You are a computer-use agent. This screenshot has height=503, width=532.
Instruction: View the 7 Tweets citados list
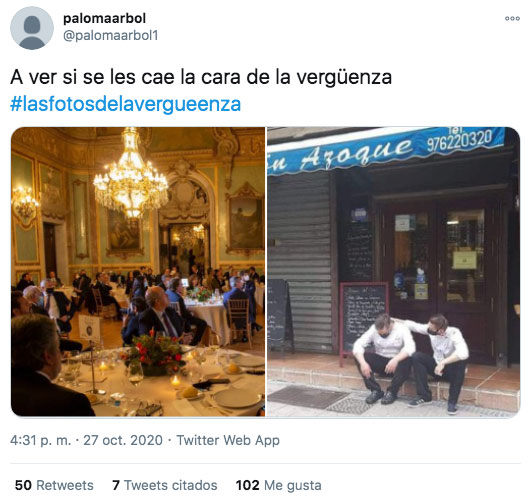(165, 485)
